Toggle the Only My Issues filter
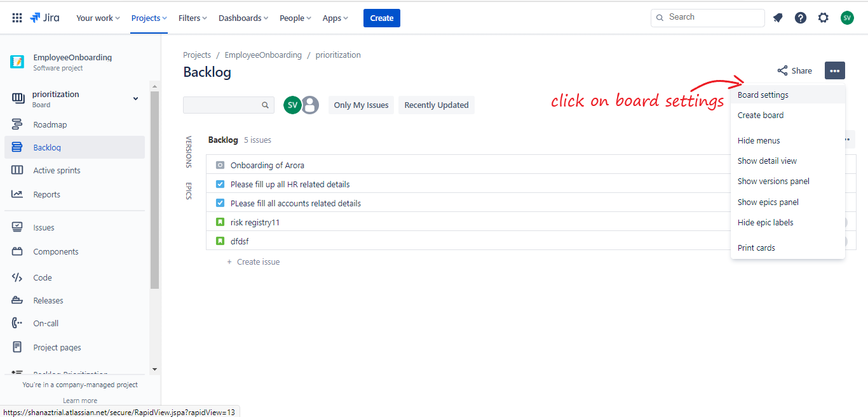The height and width of the screenshot is (417, 868). [361, 105]
